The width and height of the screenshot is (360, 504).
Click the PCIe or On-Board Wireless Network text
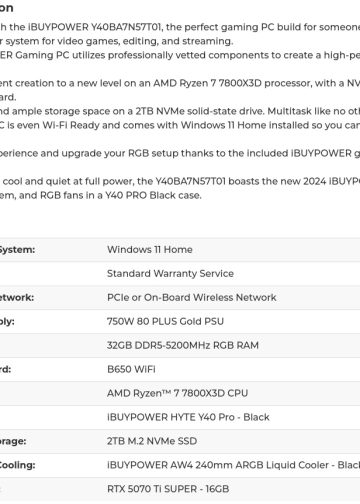tap(192, 297)
